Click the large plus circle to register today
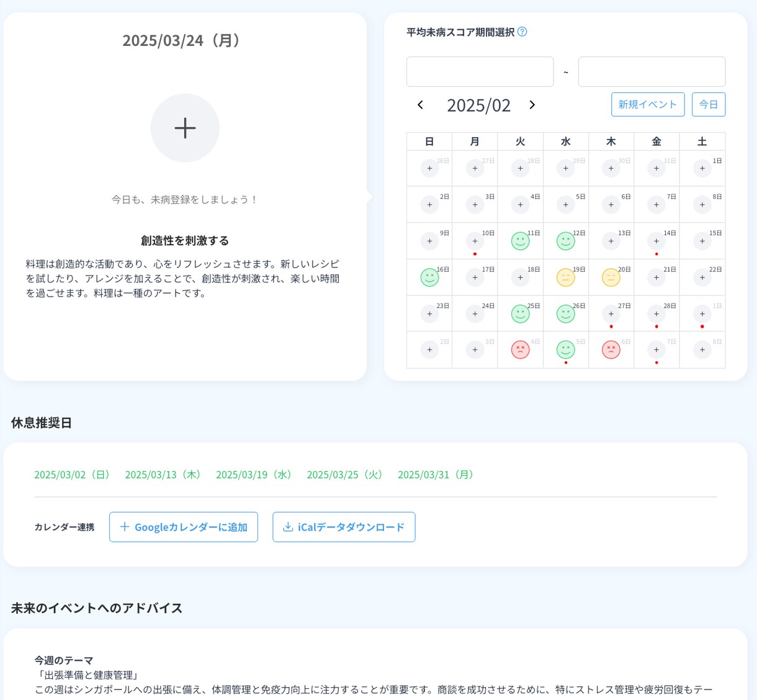Image resolution: width=757 pixels, height=700 pixels. [x=185, y=128]
